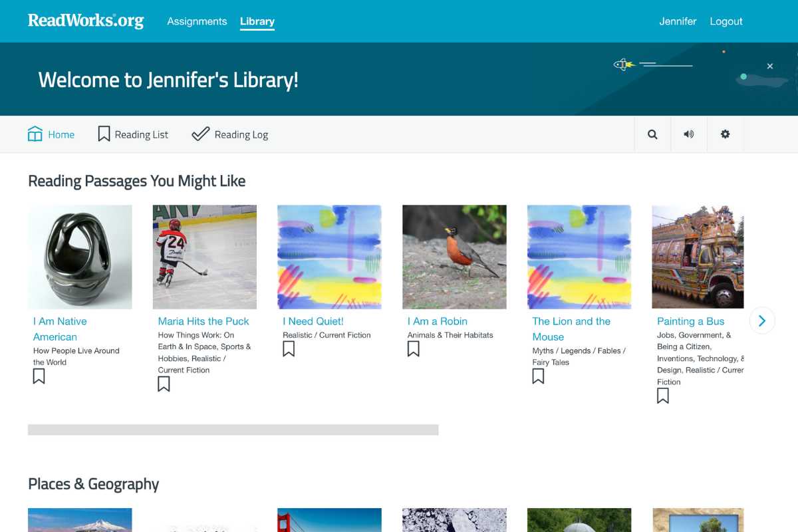Show next passages with right chevron arrow
Image resolution: width=798 pixels, height=532 pixels.
click(762, 321)
